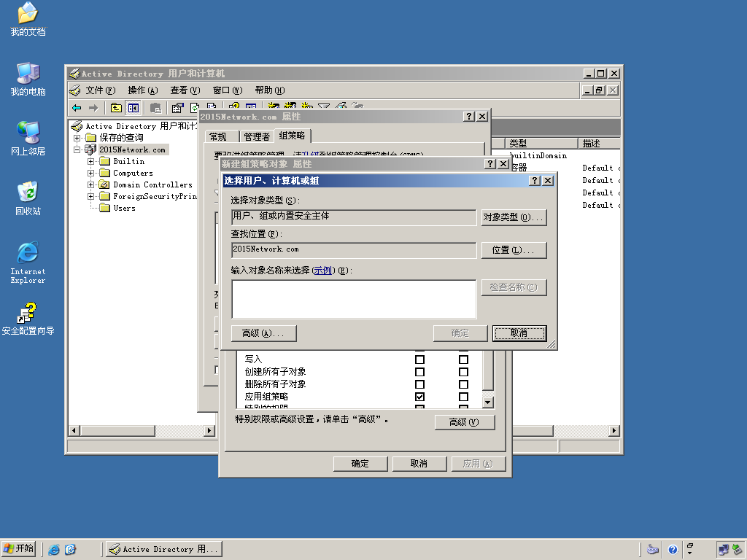Select the Security Configuration Wizard desktop icon

28,319
